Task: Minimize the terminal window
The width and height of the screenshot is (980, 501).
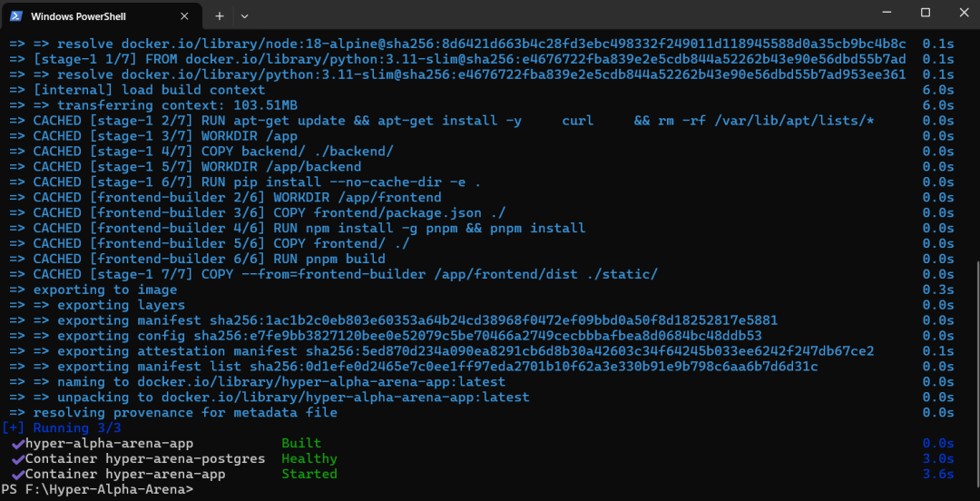Action: (x=885, y=13)
